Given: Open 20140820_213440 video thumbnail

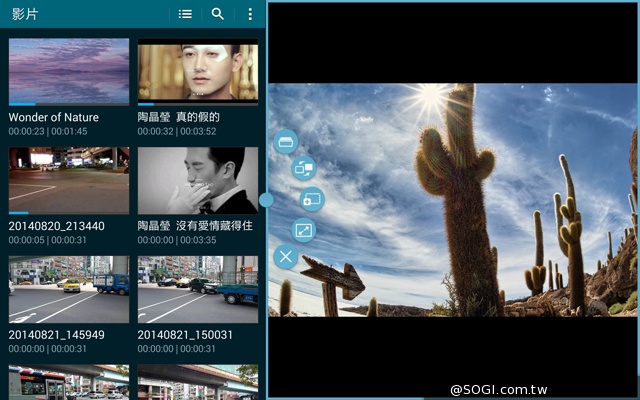Looking at the screenshot, I should [69, 180].
